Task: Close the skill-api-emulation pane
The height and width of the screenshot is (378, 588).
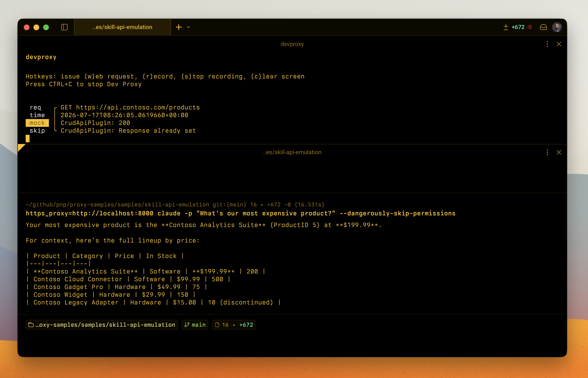Action: (x=559, y=152)
